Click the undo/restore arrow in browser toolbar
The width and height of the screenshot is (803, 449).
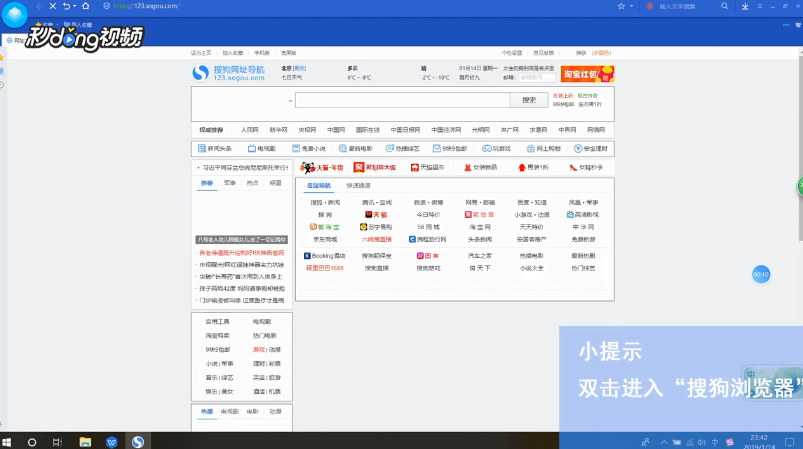(66, 6)
